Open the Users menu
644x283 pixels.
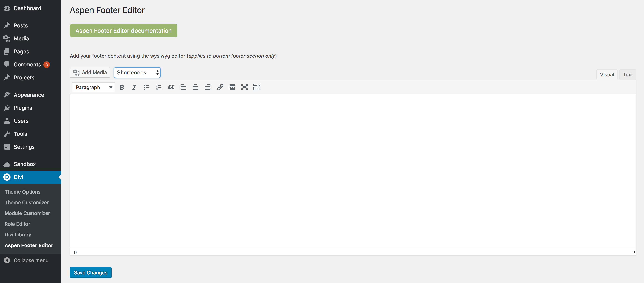30,121
